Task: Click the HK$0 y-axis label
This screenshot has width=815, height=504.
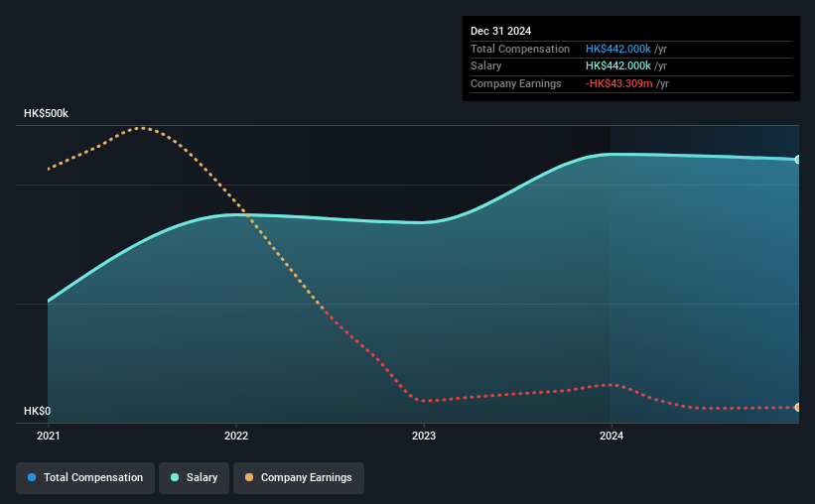Action: tap(38, 411)
